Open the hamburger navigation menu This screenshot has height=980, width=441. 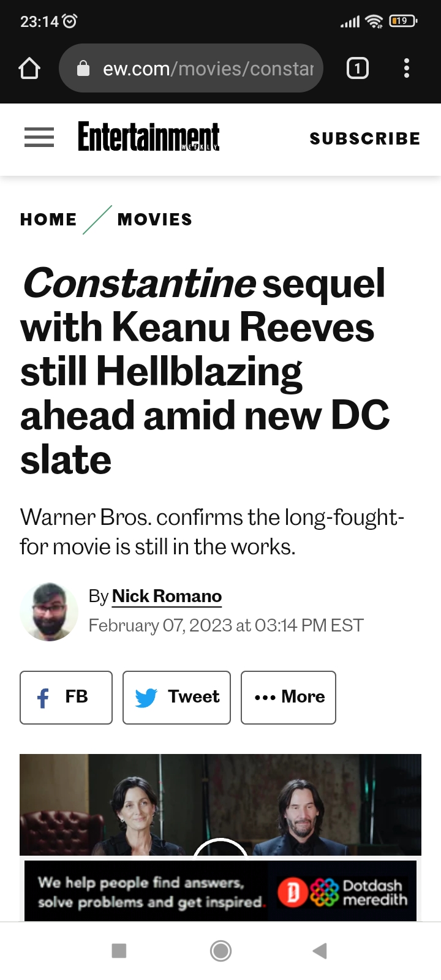[39, 137]
